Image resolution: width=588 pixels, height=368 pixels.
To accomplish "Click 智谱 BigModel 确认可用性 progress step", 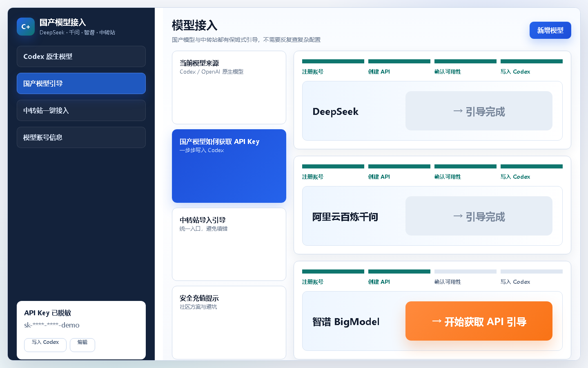I will tap(465, 277).
